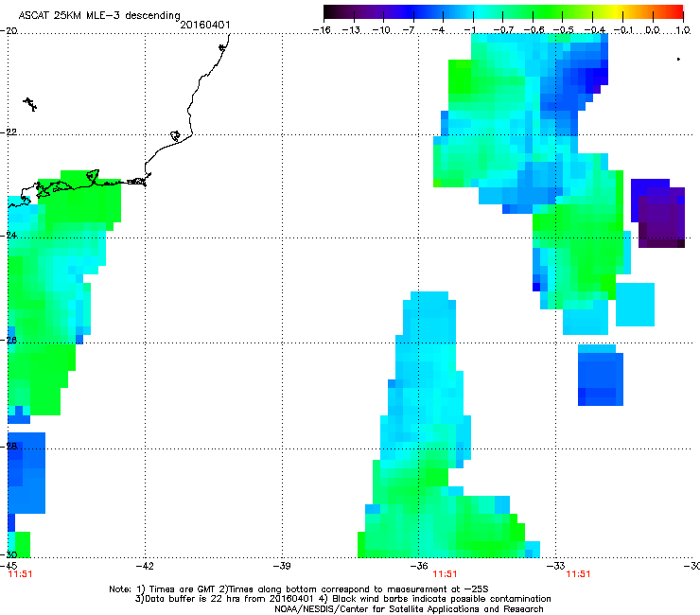Click the isolated blue data block below latitude -26
The height and width of the screenshot is (615, 700).
click(x=601, y=376)
